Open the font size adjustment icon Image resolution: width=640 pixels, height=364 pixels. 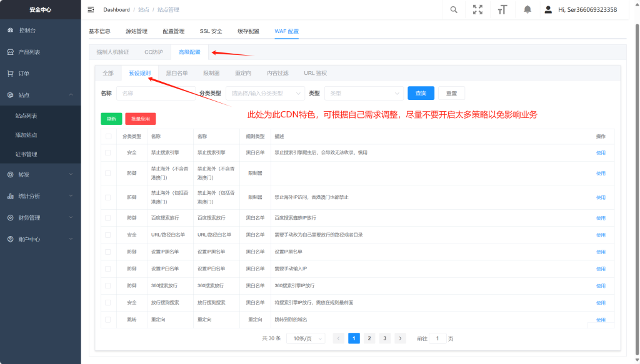point(502,9)
